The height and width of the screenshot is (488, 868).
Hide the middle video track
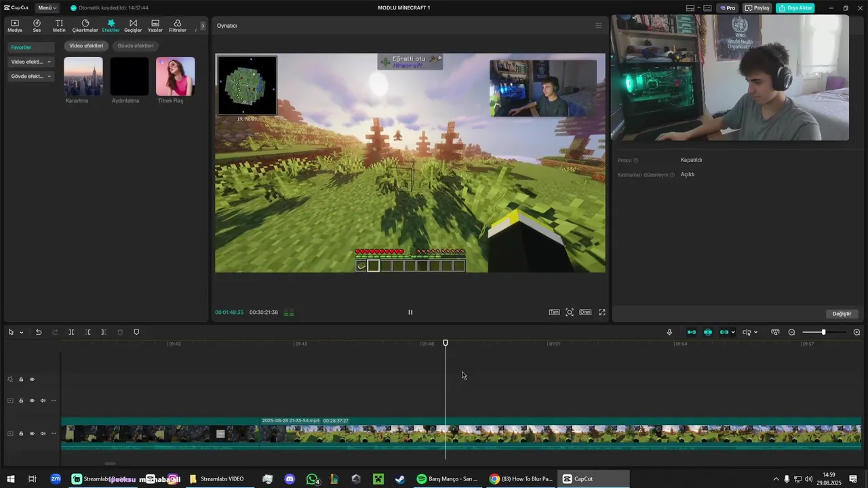point(32,401)
